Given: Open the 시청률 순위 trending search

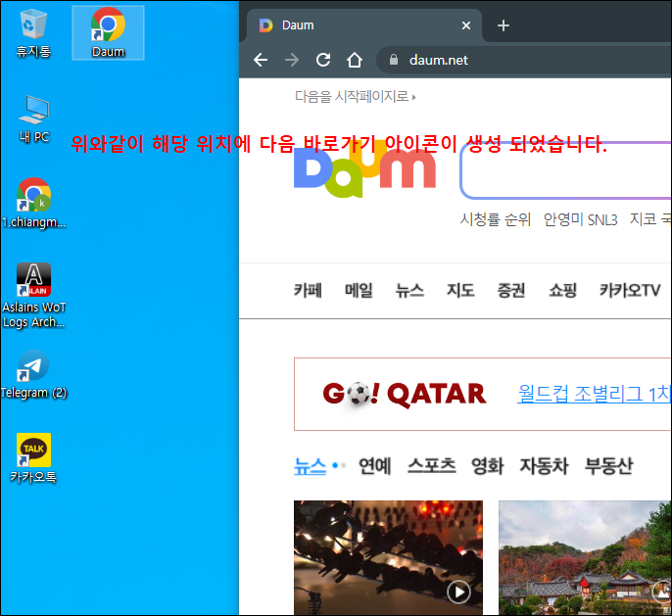Looking at the screenshot, I should (496, 219).
